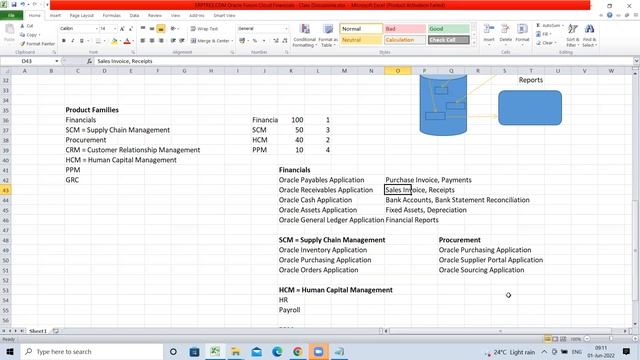
Task: Apply the Good cell style
Action: 448,29
